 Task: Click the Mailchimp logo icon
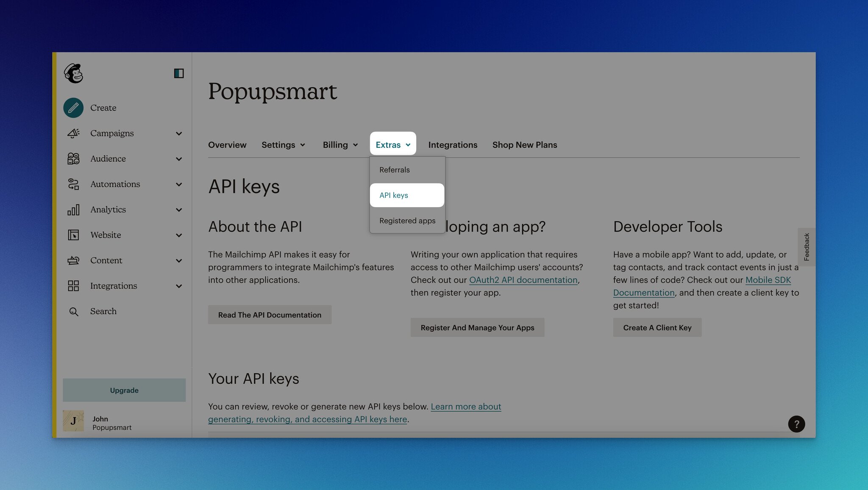point(73,72)
